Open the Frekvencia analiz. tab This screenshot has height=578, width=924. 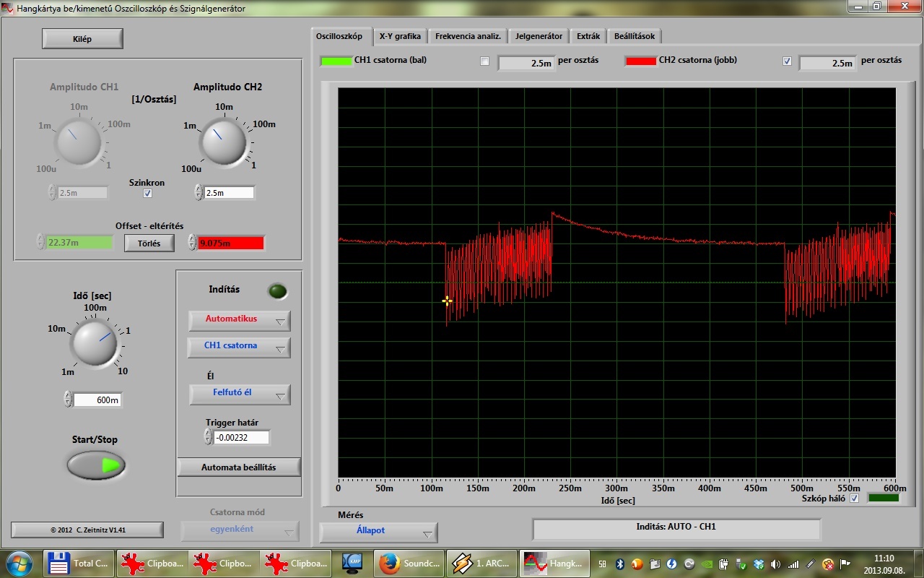(468, 36)
